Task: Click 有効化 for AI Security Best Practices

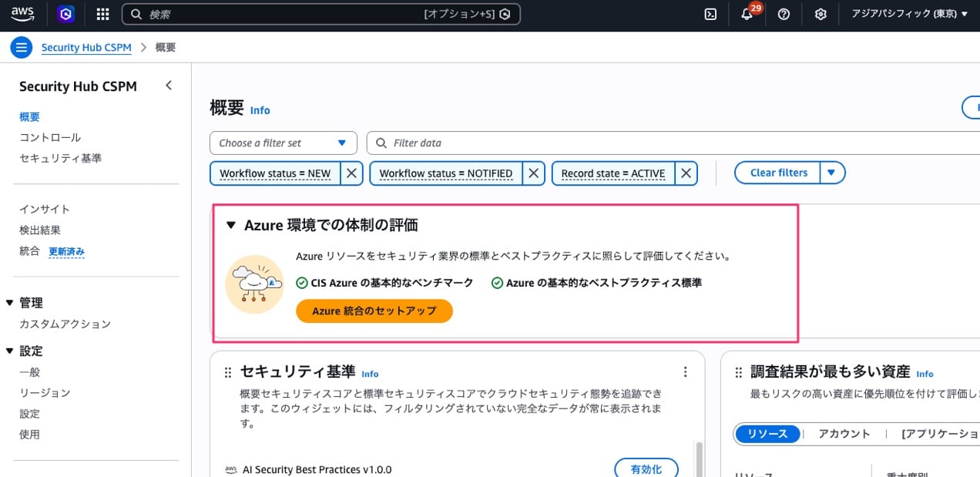Action: coord(646,469)
